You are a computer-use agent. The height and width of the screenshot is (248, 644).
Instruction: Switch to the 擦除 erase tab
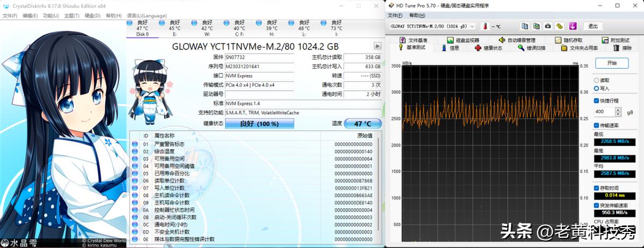tap(622, 48)
